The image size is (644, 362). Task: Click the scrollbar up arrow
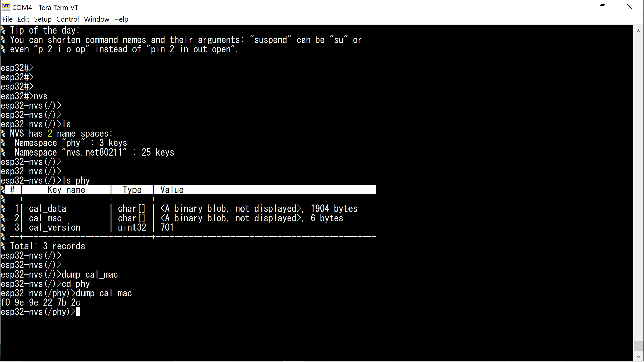tap(638, 31)
